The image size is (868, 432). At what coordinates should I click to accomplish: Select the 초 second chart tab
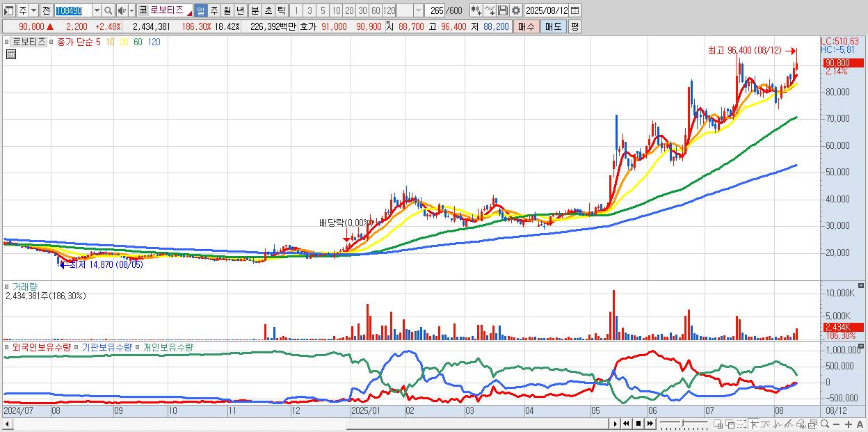pyautogui.click(x=268, y=10)
